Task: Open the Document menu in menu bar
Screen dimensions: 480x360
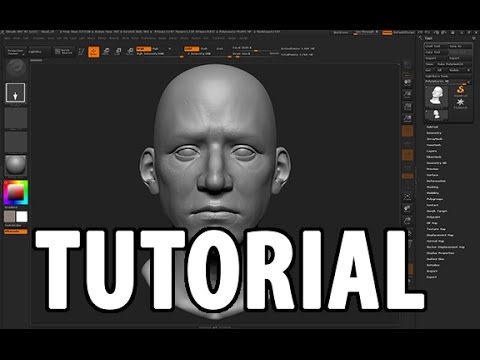Action: (39, 38)
